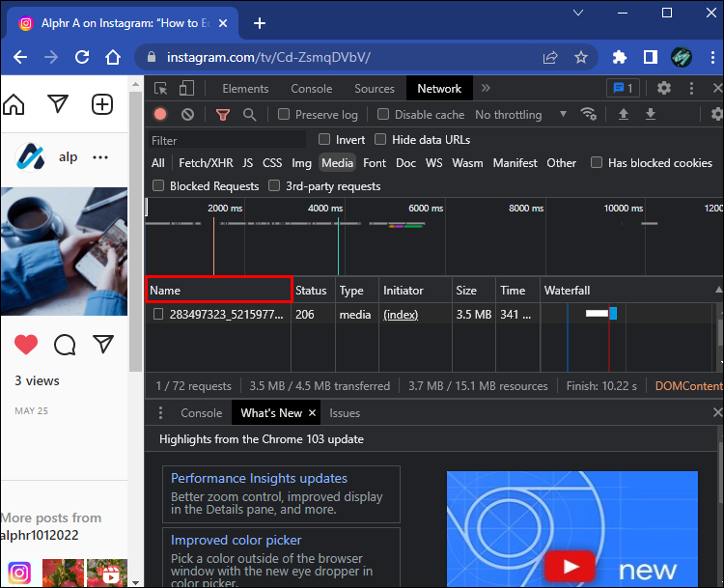This screenshot has height=588, width=724.
Task: Check the Disable cache option
Action: pyautogui.click(x=383, y=114)
